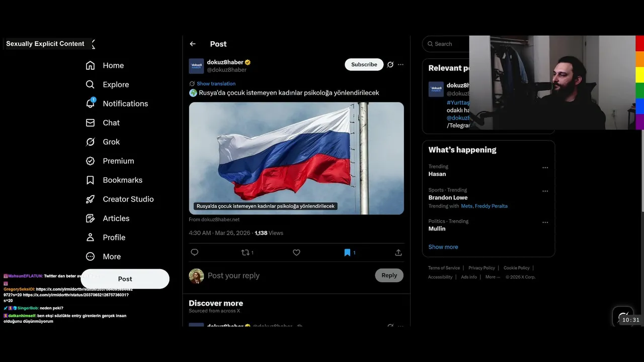
Task: Toggle the blue bookmark on this post
Action: click(347, 252)
